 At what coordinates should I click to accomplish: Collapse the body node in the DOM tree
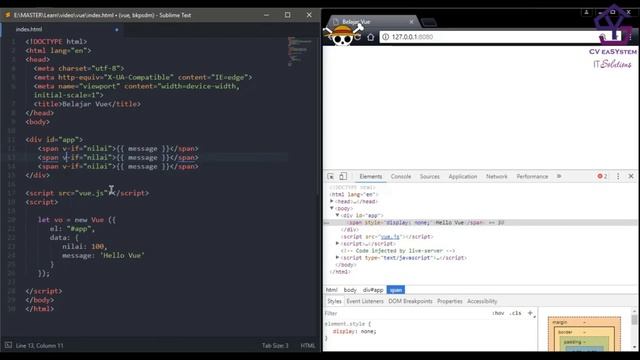[332, 208]
